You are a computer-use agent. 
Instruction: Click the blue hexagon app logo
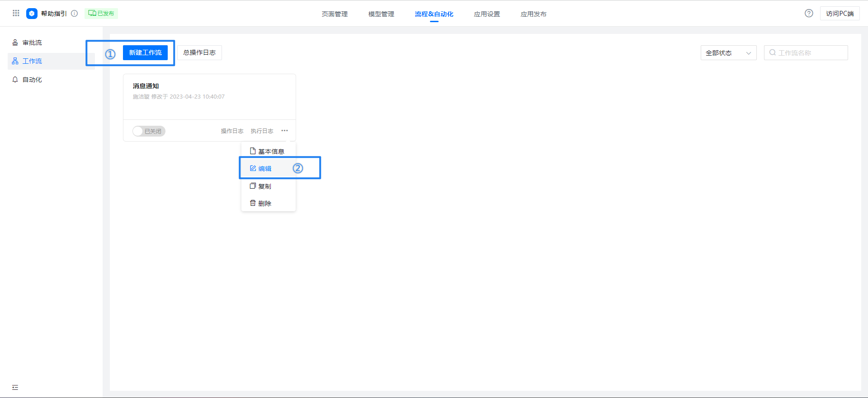32,14
